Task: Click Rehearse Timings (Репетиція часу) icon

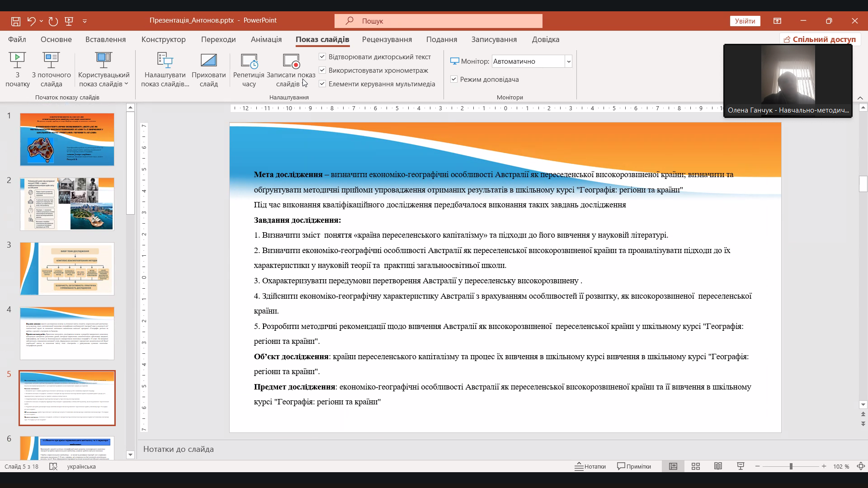Action: tap(249, 61)
